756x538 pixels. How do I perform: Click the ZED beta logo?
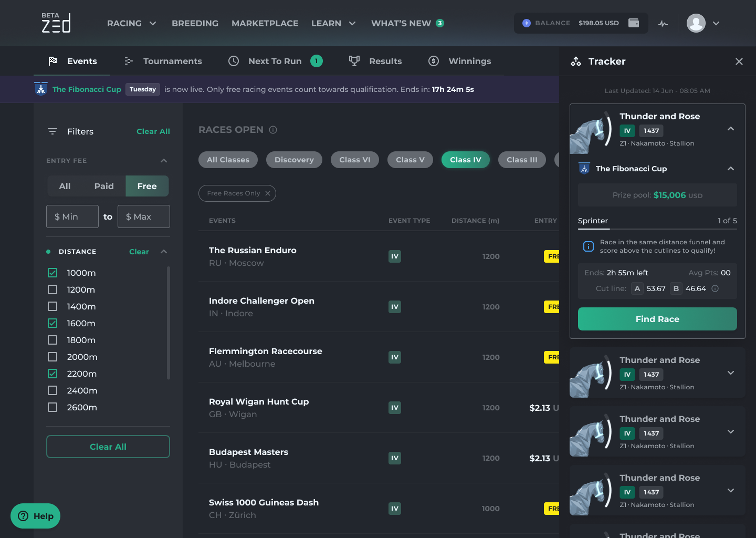pyautogui.click(x=56, y=23)
